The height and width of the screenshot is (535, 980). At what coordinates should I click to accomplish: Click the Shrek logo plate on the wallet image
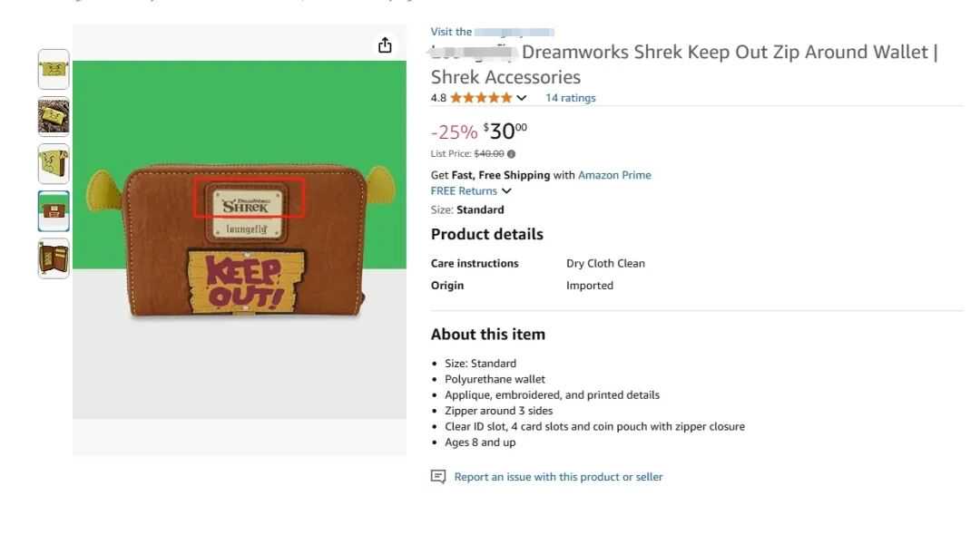246,200
